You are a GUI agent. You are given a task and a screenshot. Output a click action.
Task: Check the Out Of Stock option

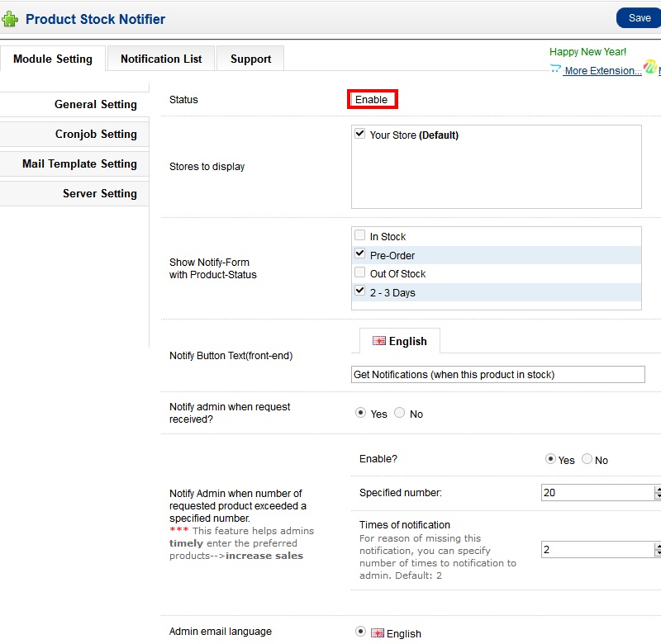coord(359,272)
